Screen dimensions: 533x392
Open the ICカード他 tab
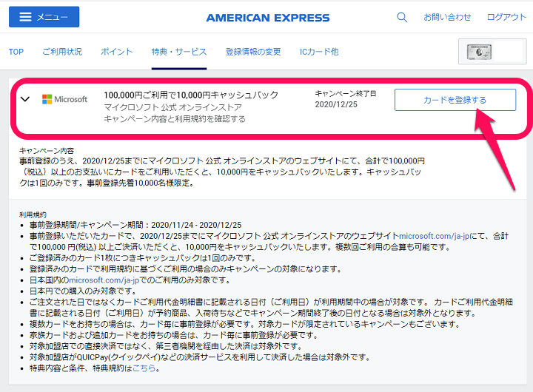pyautogui.click(x=319, y=52)
